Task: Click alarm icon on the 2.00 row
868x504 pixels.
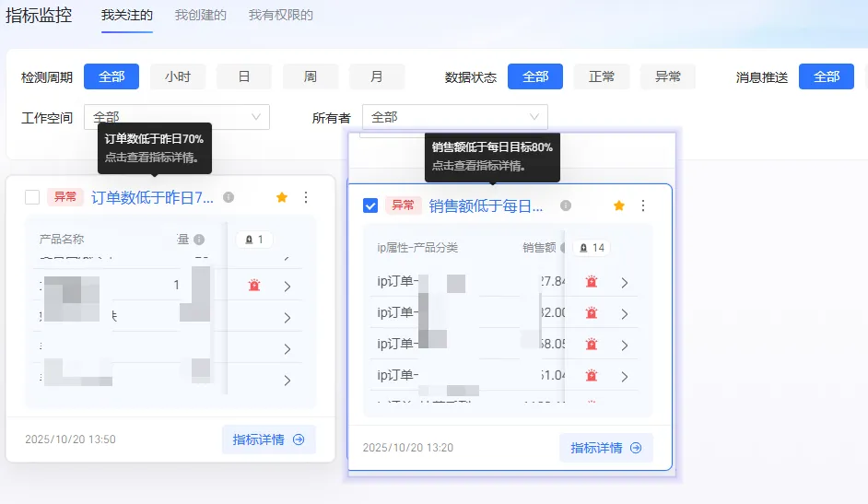Action: pyautogui.click(x=592, y=313)
